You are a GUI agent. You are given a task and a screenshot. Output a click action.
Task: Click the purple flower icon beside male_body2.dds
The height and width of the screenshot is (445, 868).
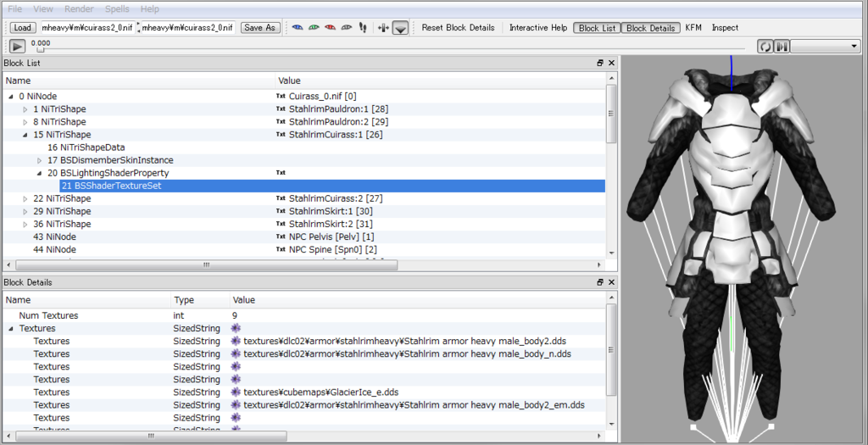pyautogui.click(x=236, y=341)
